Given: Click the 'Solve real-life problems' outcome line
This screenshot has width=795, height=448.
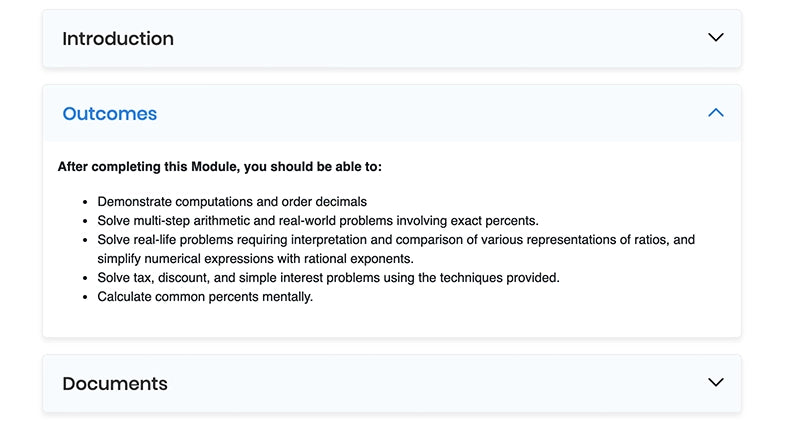Looking at the screenshot, I should 395,240.
